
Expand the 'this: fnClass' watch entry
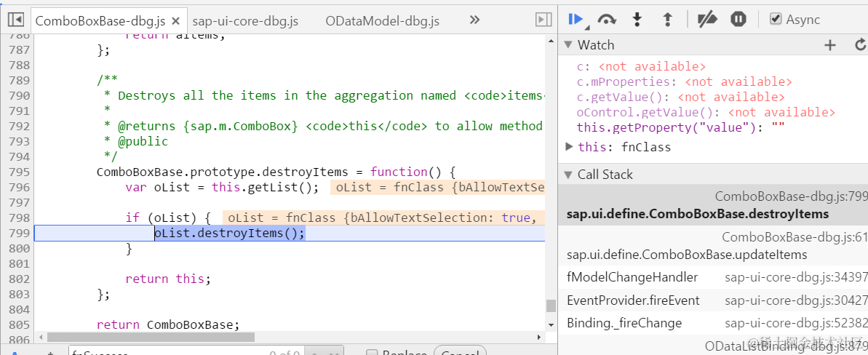568,147
